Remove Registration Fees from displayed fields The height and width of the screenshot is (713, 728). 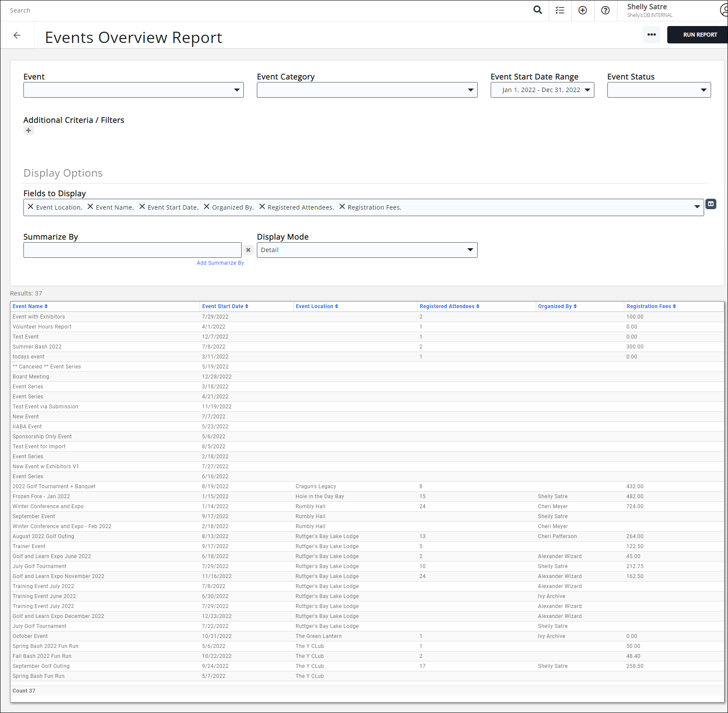342,207
